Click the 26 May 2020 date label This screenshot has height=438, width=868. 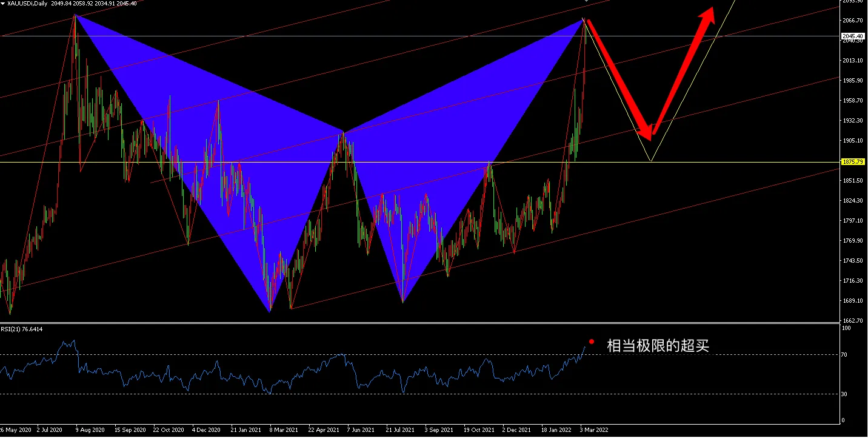[x=15, y=430]
